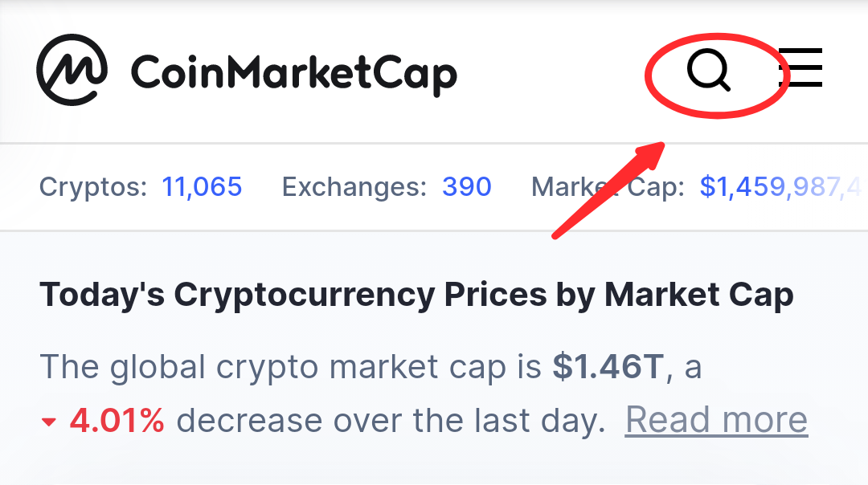Click the red annotation arrow
The image size is (868, 485).
point(609,190)
